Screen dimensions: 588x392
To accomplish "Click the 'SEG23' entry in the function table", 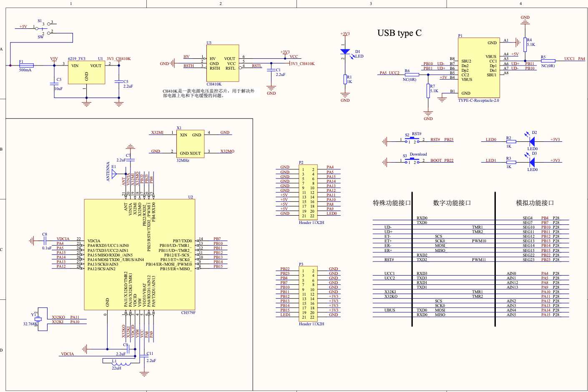I will pos(528,260).
